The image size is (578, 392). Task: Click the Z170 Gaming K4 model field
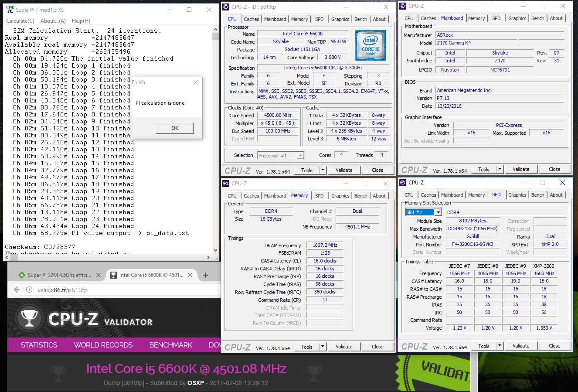476,43
